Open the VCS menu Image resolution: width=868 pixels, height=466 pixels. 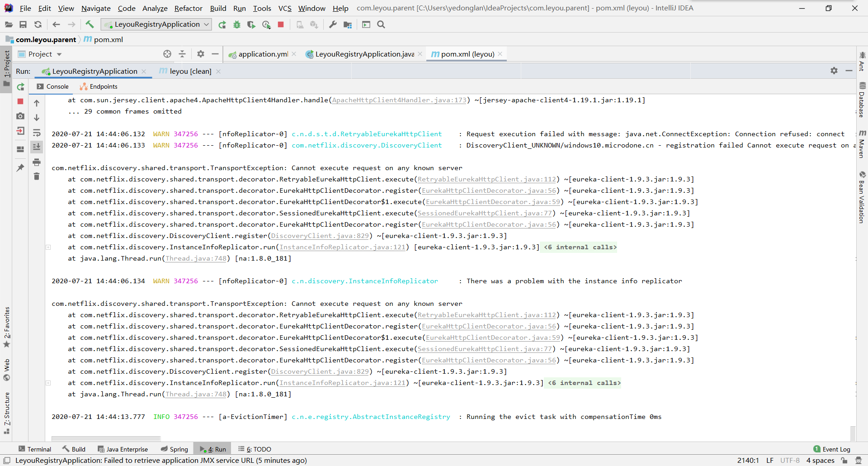[x=284, y=8]
